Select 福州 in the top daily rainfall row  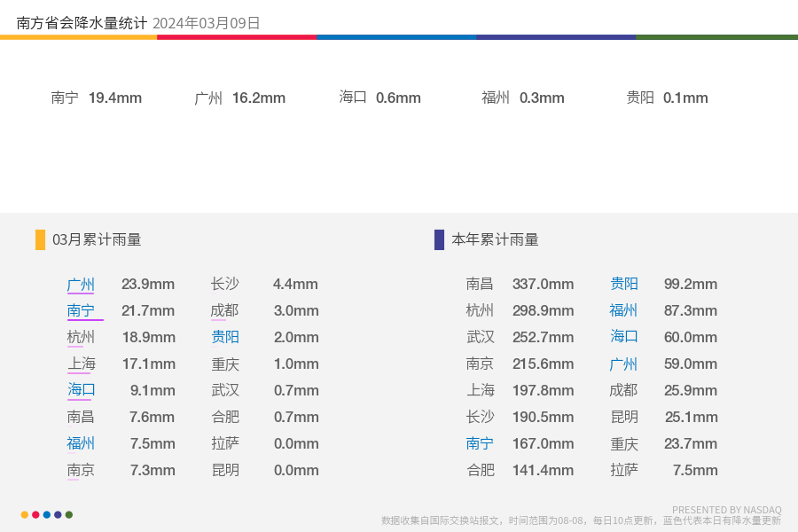(x=496, y=98)
